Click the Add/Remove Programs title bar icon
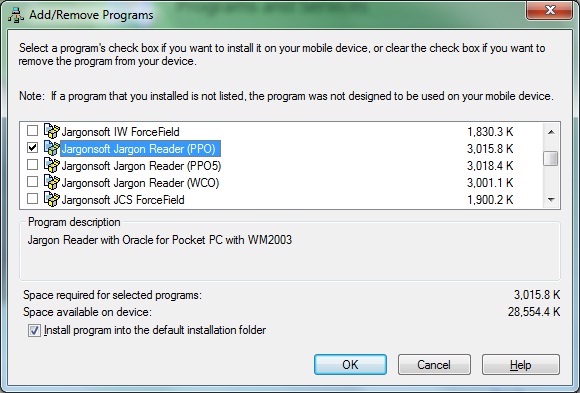The image size is (580, 393). point(16,15)
